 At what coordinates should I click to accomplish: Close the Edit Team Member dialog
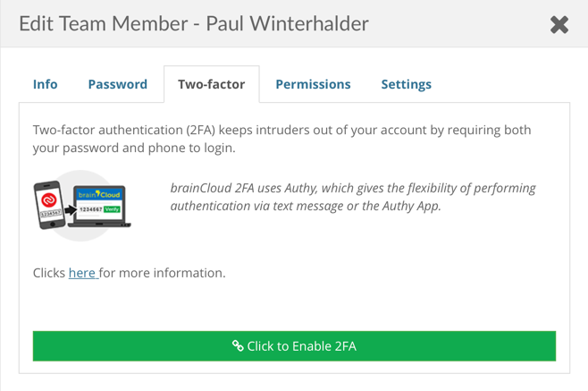tap(559, 24)
